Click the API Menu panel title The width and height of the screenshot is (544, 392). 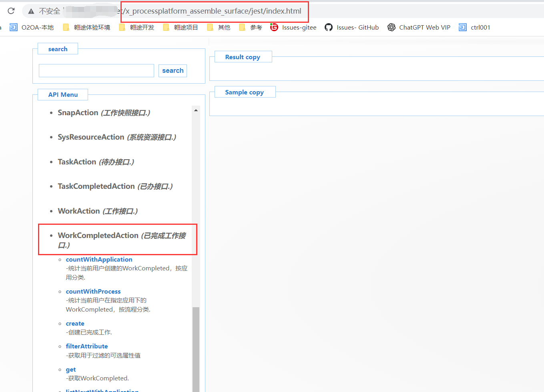pos(63,94)
